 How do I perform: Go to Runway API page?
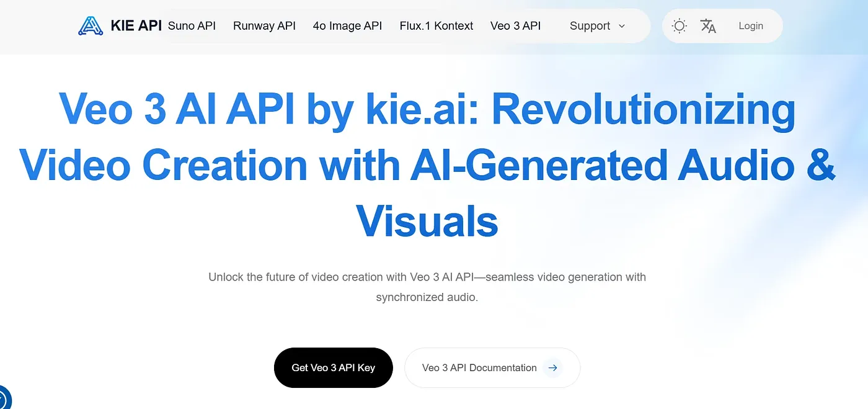[x=264, y=26]
